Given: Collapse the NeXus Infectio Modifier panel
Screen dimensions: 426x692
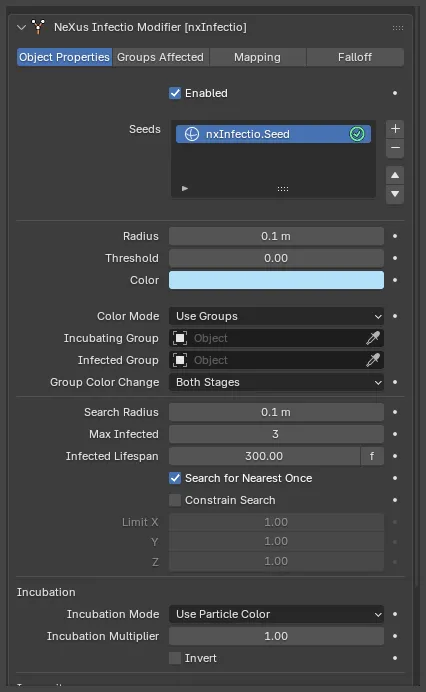Looking at the screenshot, I should (21, 27).
